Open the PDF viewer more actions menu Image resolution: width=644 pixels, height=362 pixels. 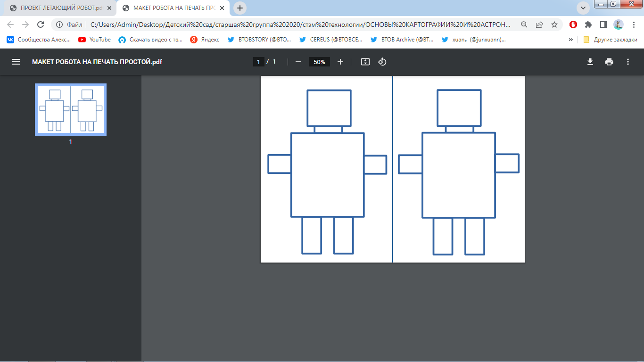point(627,62)
